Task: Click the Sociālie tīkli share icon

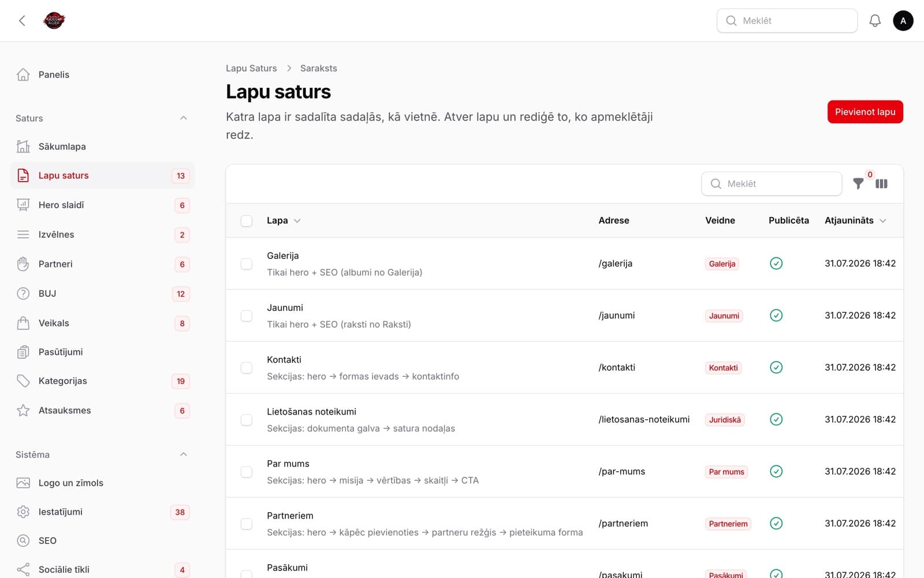Action: click(x=23, y=569)
